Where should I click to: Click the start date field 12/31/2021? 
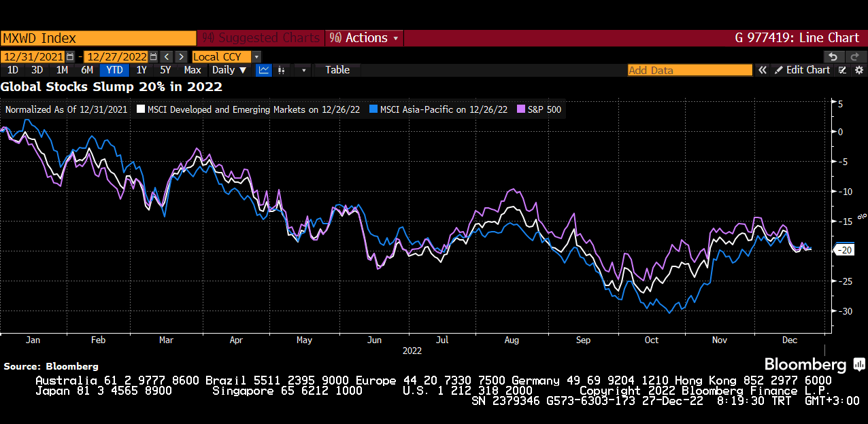tap(33, 57)
